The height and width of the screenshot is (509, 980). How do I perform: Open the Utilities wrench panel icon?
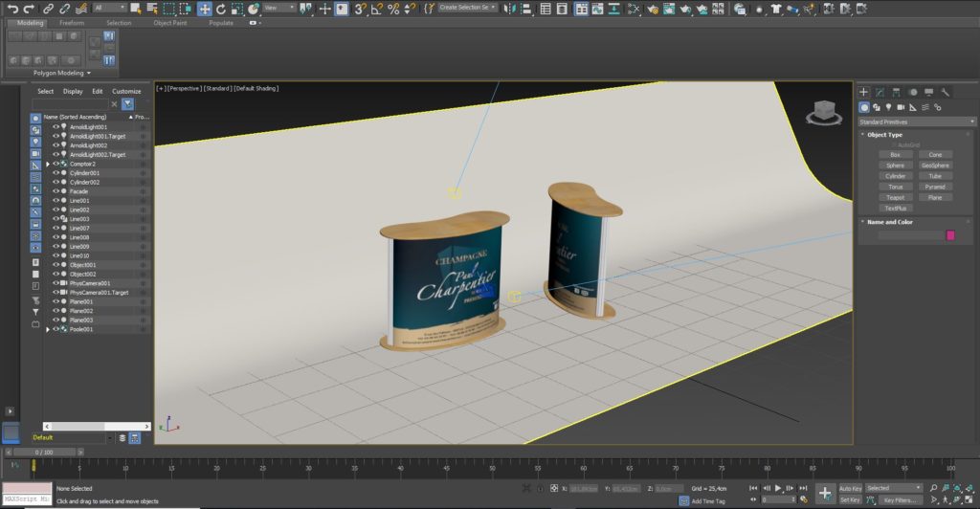tap(945, 92)
